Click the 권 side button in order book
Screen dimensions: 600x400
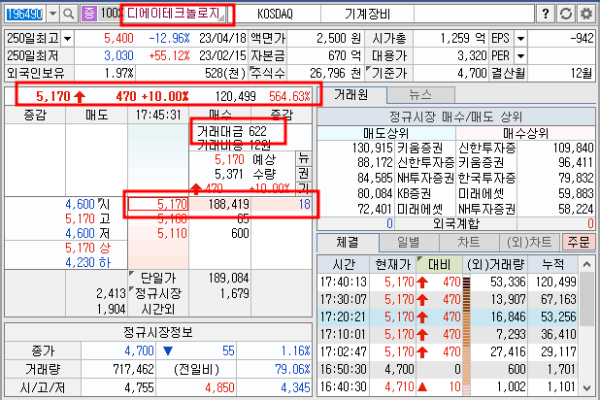[x=303, y=173]
